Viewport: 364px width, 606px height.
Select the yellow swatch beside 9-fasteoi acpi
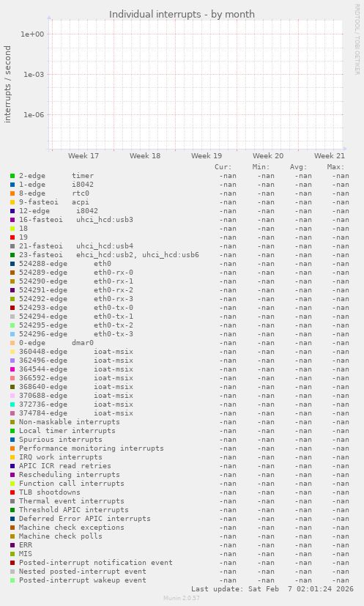coord(12,202)
